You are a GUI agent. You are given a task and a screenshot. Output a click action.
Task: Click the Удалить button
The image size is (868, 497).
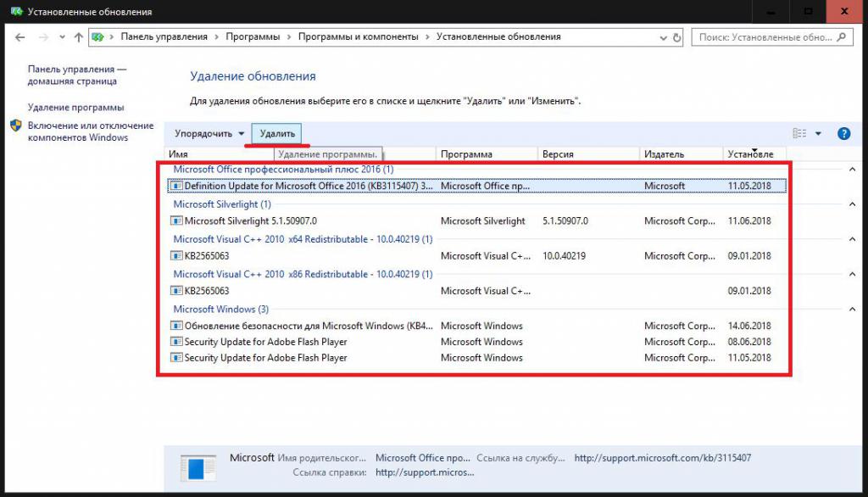[277, 133]
